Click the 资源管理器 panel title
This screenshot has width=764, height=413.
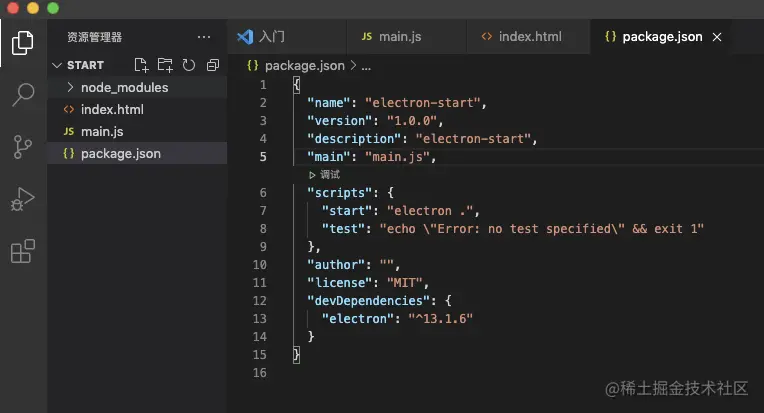[x=95, y=37]
